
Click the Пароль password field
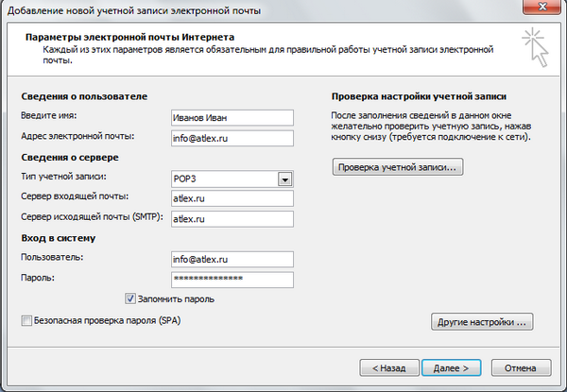[x=232, y=280]
